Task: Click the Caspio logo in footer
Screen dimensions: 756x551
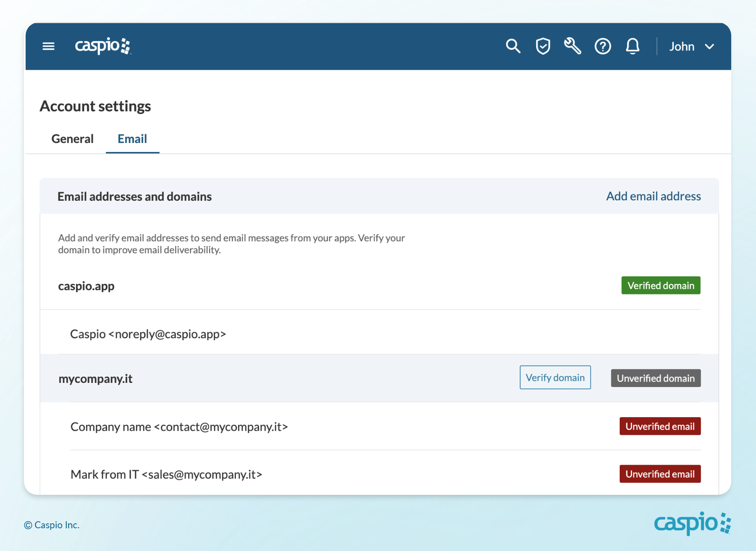Action: click(692, 523)
